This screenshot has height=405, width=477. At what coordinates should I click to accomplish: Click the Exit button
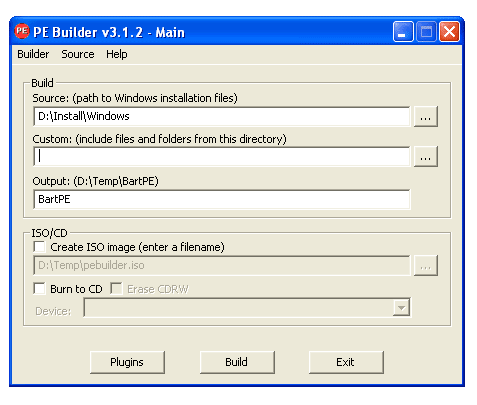(x=346, y=362)
